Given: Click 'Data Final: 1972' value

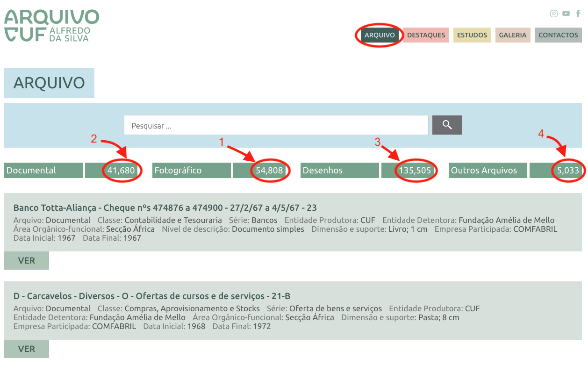Looking at the screenshot, I should coord(242,326).
